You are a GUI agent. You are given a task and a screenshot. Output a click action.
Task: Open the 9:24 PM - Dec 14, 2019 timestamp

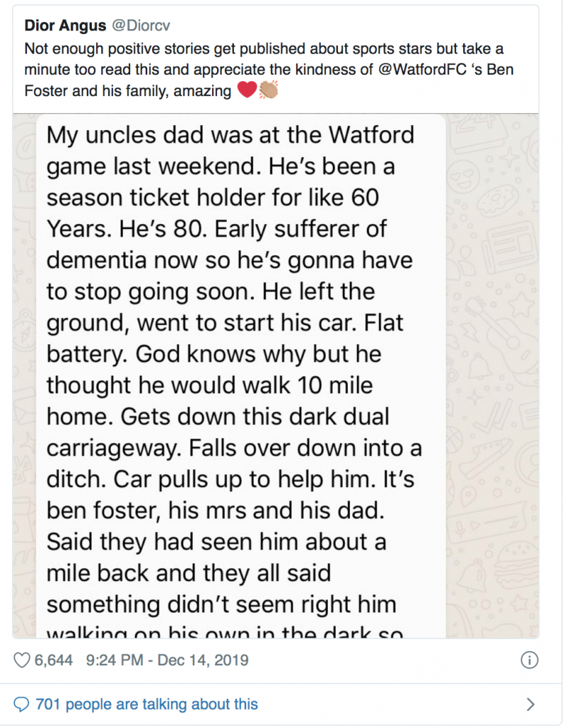click(x=167, y=660)
